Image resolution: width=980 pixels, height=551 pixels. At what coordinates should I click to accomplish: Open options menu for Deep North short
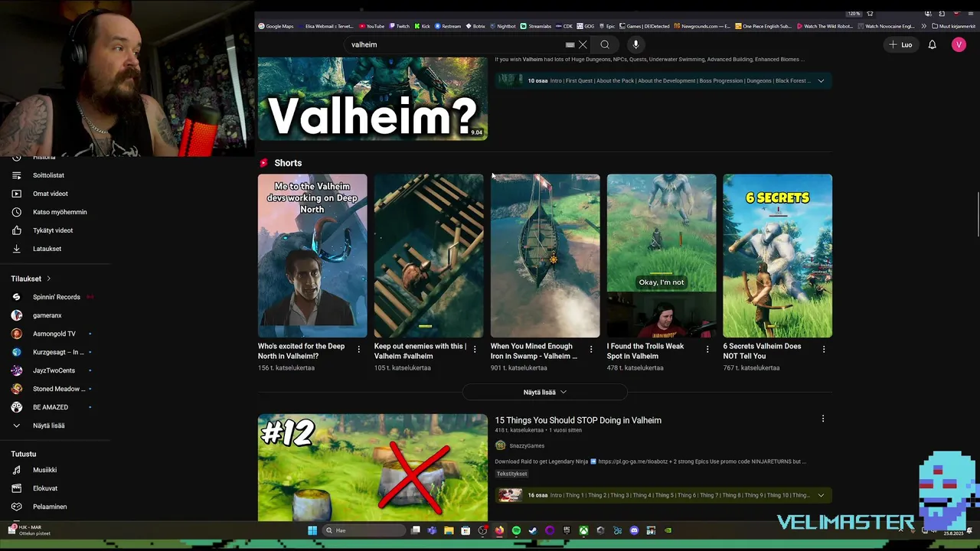pyautogui.click(x=358, y=349)
